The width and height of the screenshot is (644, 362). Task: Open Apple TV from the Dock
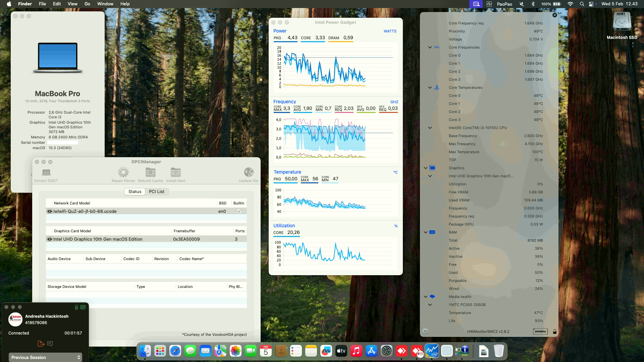(x=341, y=351)
